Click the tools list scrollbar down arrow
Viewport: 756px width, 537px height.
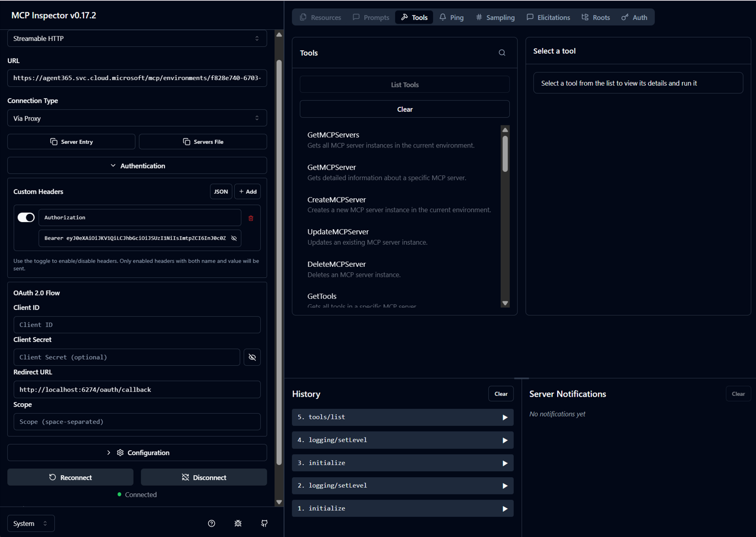pos(505,303)
